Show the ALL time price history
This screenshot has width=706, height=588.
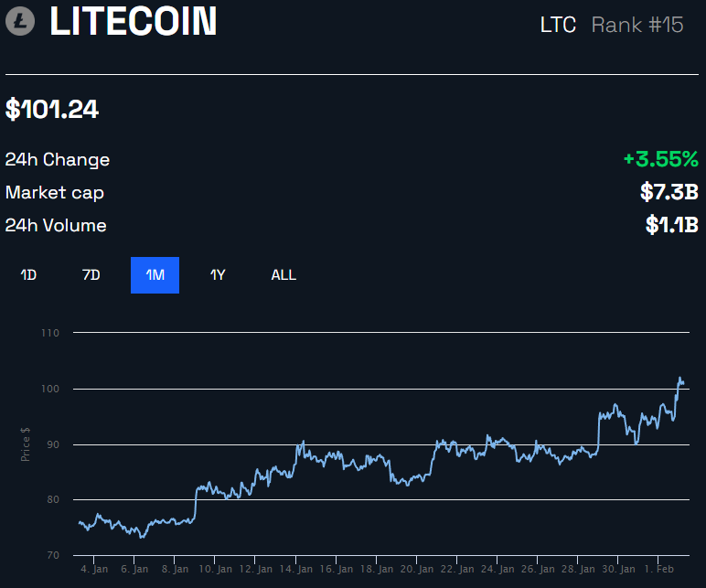tap(283, 274)
